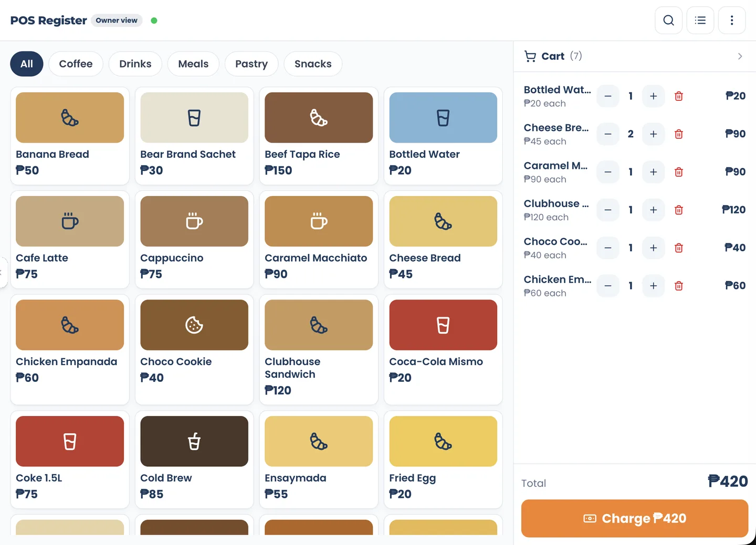Remove Clubhouse Sandwich with trash icon

point(678,210)
